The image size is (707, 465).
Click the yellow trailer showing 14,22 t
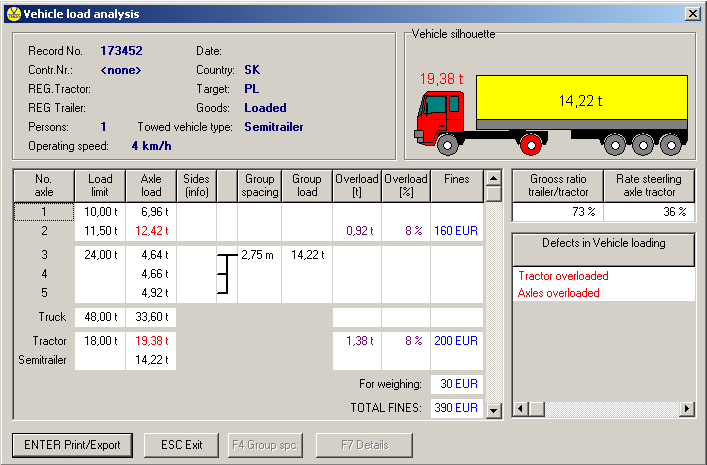pos(582,97)
